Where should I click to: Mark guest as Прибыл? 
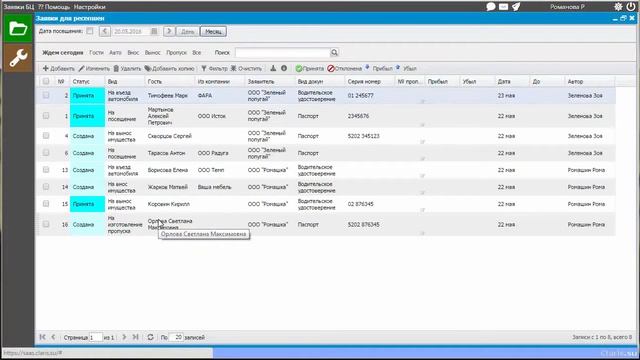tap(379, 69)
